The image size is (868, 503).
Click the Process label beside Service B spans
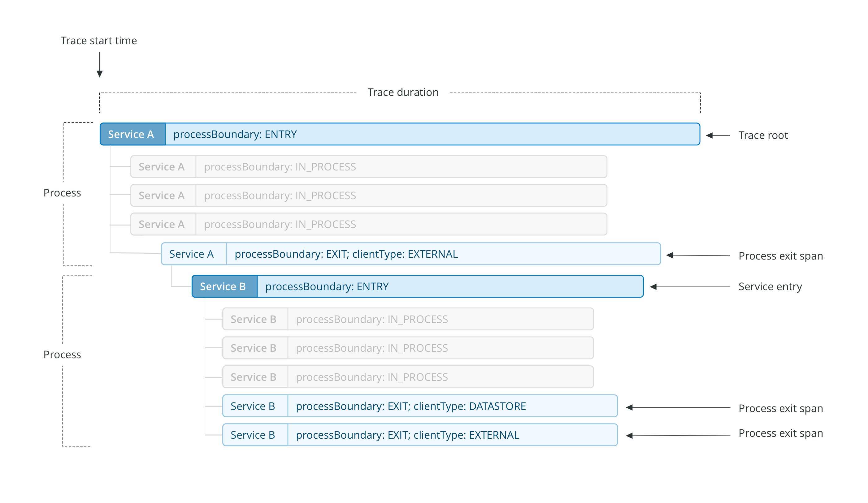tap(62, 355)
